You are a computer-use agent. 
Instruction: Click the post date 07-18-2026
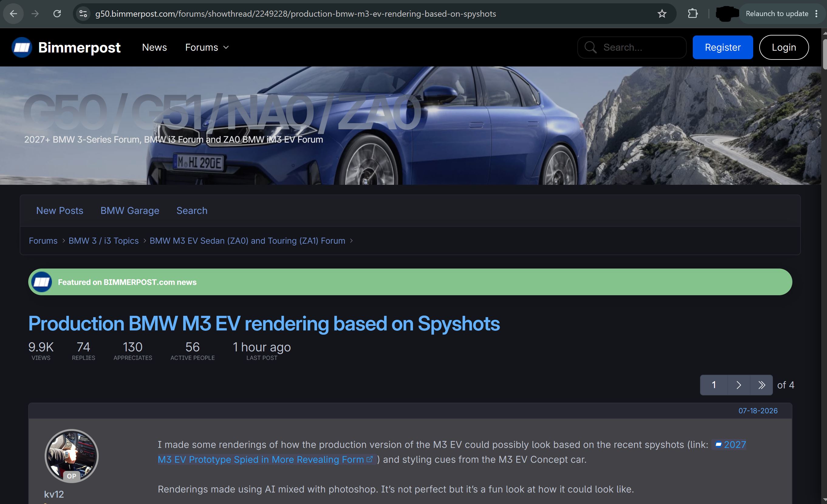pyautogui.click(x=758, y=411)
